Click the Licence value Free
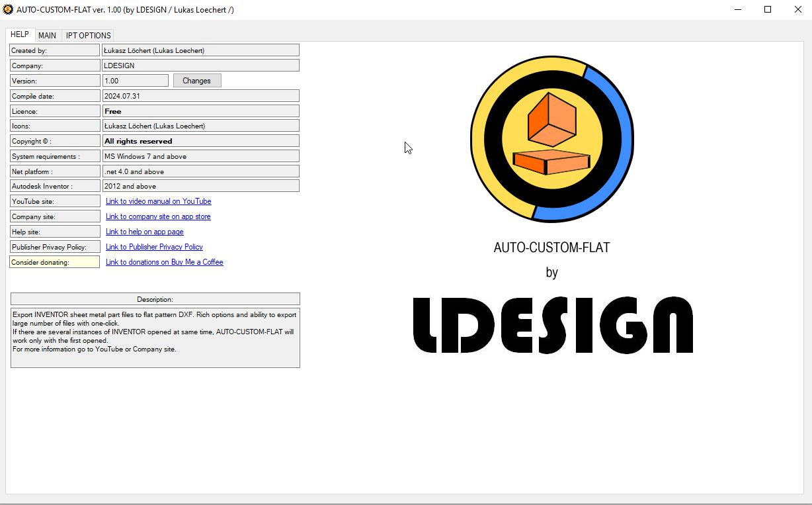 click(200, 111)
